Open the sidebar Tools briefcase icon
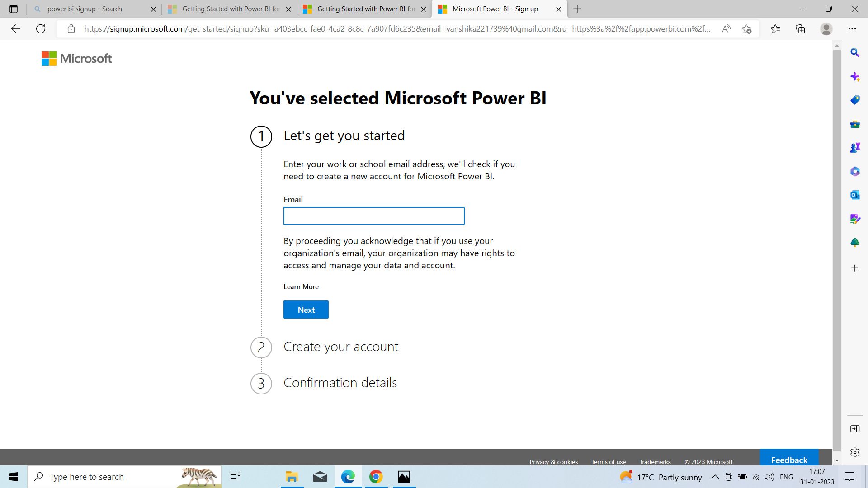 coord(854,124)
